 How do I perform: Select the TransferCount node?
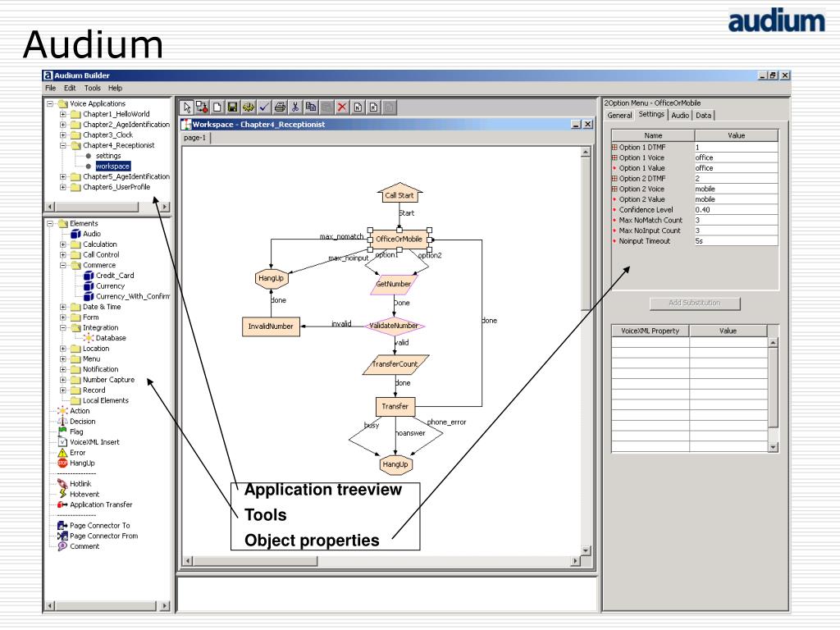tap(395, 364)
